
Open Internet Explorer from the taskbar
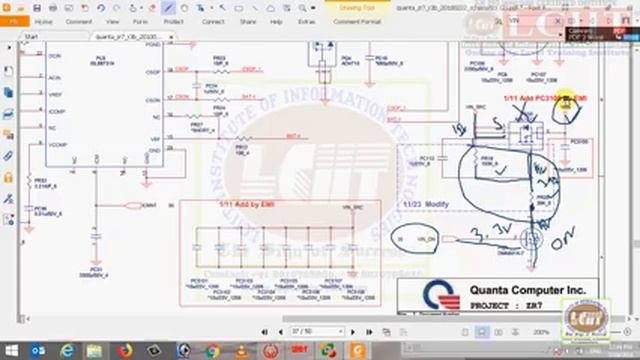(x=67, y=351)
